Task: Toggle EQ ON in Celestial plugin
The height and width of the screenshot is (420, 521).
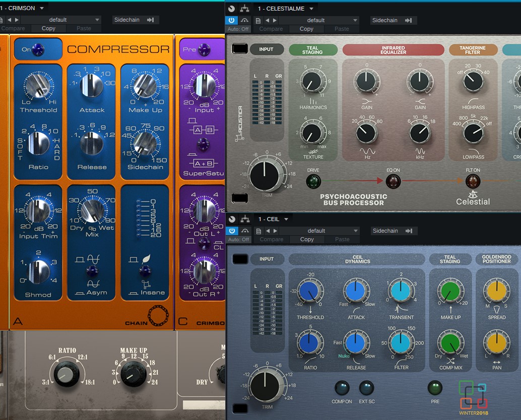Action: point(393,181)
